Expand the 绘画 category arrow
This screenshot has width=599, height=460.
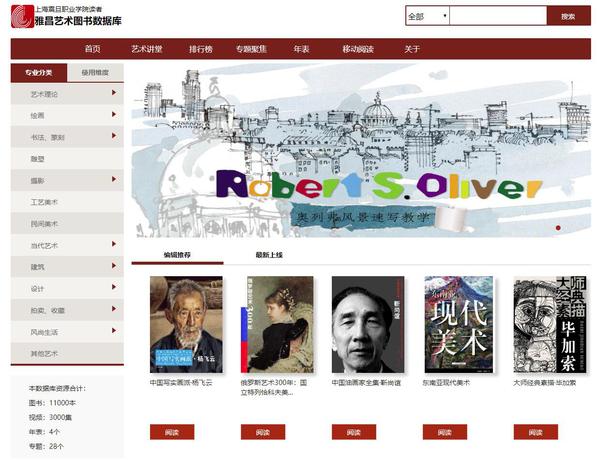point(114,114)
